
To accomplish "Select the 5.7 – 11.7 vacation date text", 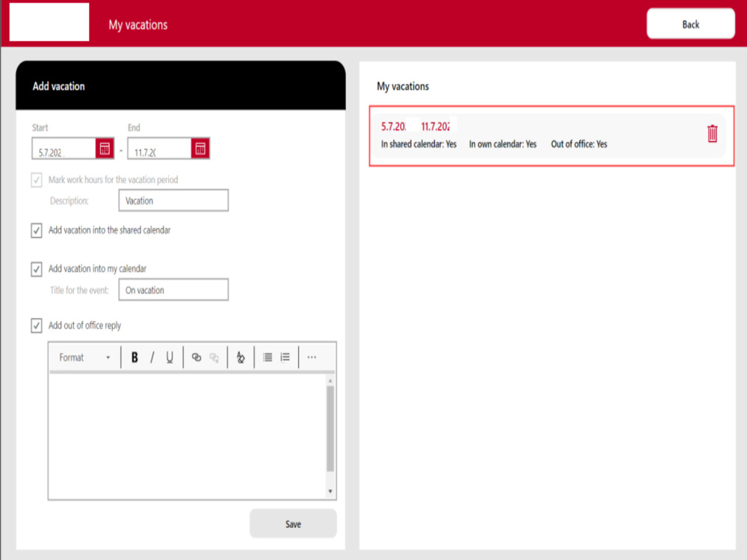I will (x=415, y=126).
